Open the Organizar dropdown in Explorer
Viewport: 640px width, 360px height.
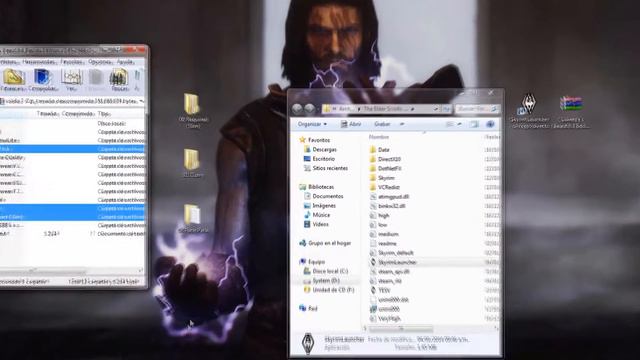312,124
